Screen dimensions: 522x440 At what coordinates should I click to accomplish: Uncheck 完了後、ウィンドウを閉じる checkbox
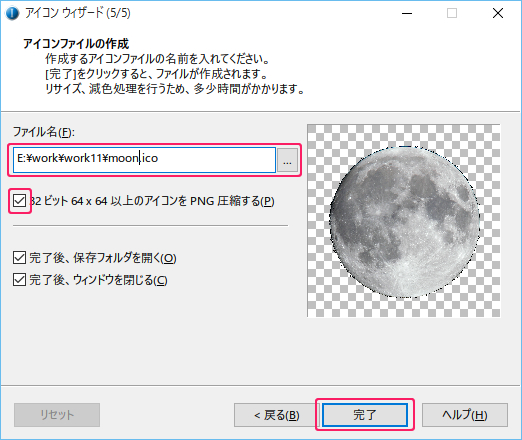point(19,280)
